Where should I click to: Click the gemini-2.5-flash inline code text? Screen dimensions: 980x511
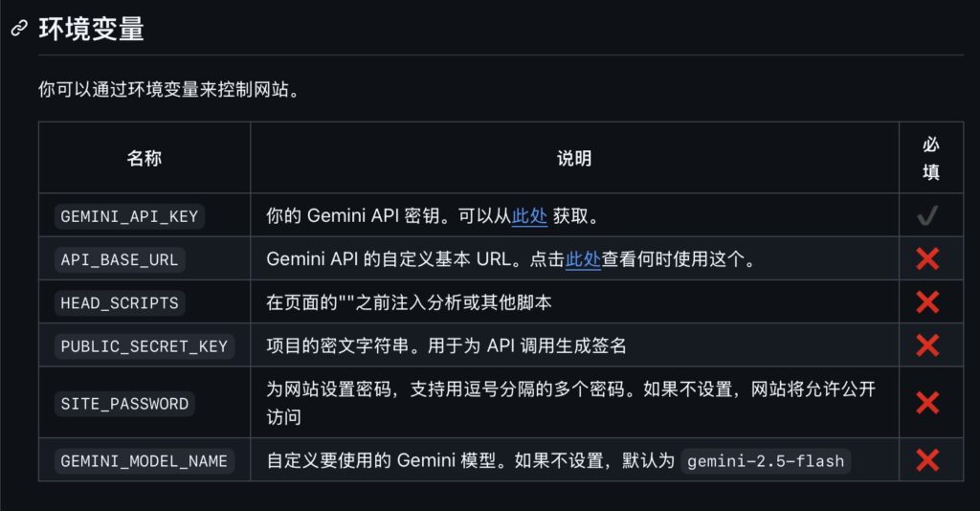[x=766, y=461]
